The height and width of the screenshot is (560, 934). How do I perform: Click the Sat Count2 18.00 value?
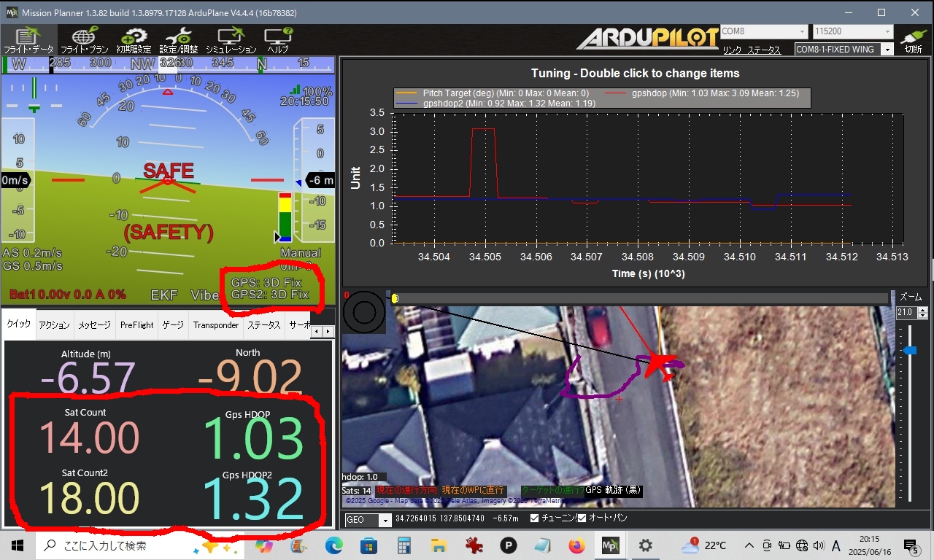(x=88, y=498)
